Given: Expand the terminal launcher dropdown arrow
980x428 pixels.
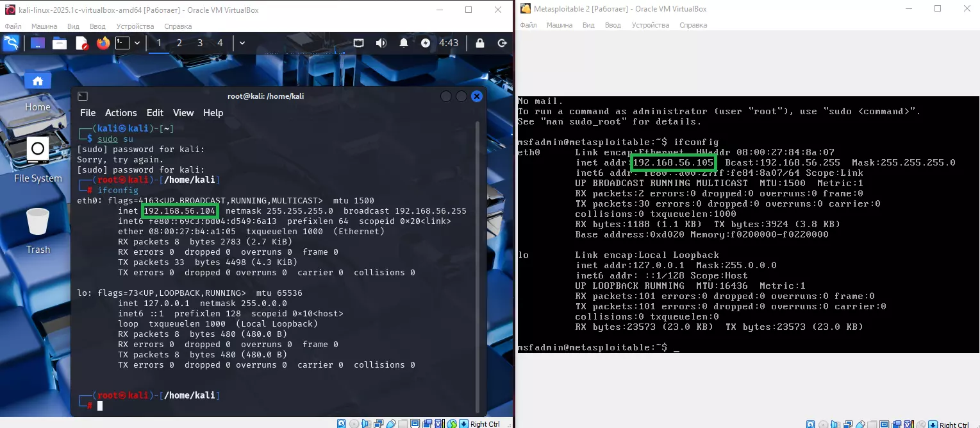Looking at the screenshot, I should point(138,43).
